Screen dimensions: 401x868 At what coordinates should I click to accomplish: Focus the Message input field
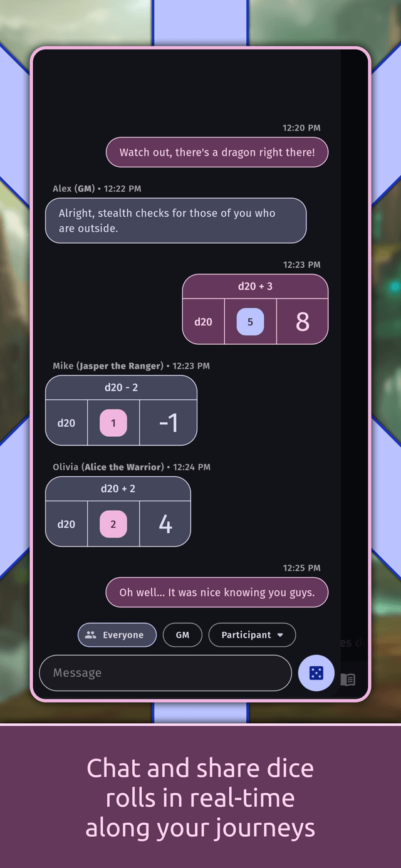pyautogui.click(x=165, y=673)
